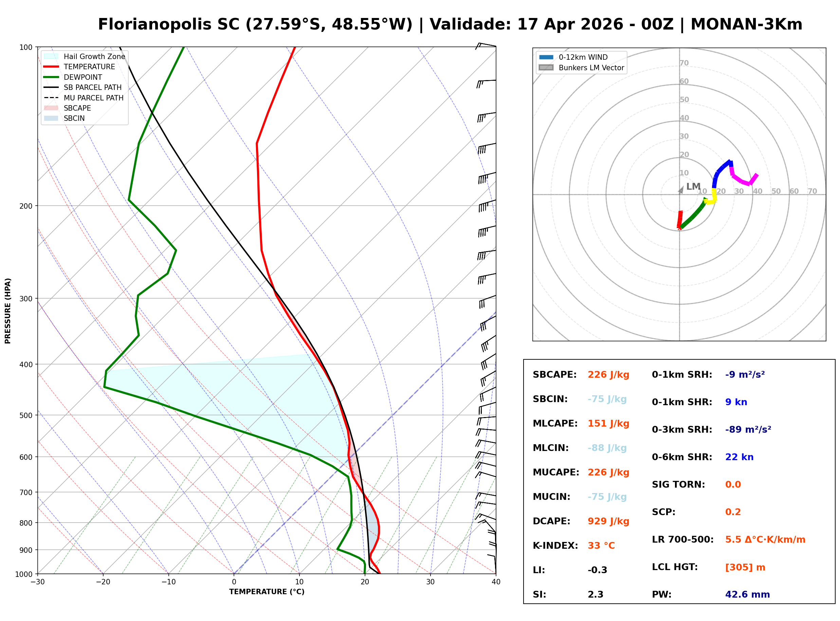
Task: Click the 0-6km SHR value 22 kn
Action: 739,457
